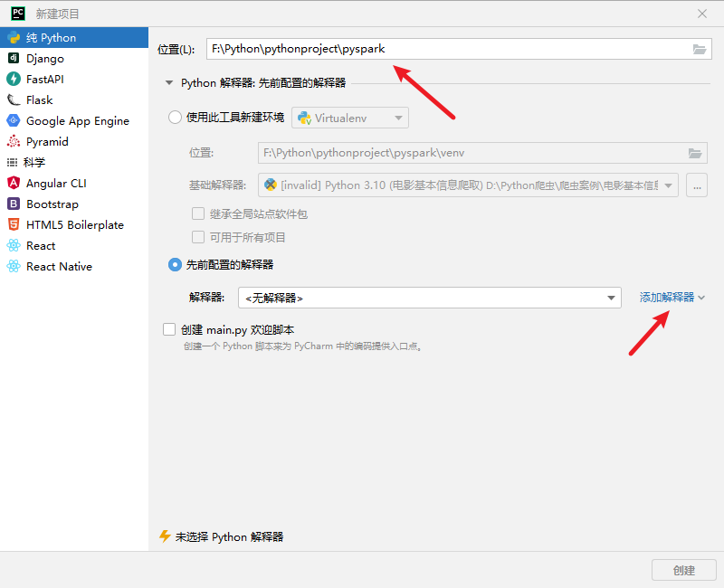Click the Google App Engine icon
Image resolution: width=724 pixels, height=588 pixels.
click(14, 120)
